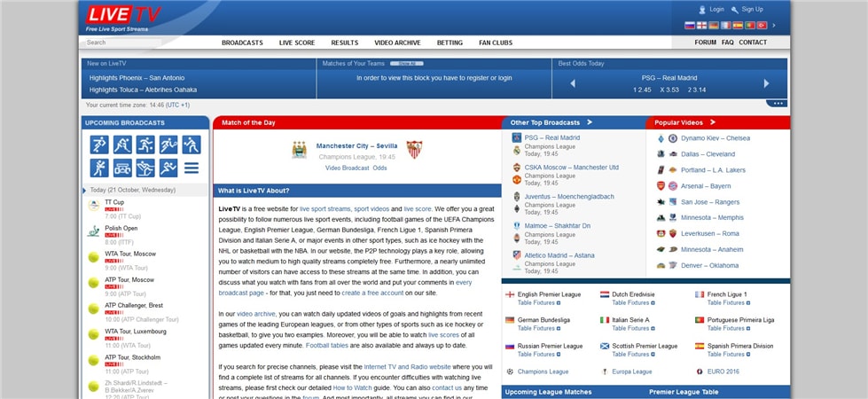Screen dimensions: 868x399
Task: Select the ice hockey sport filter icon
Action: 122,145
